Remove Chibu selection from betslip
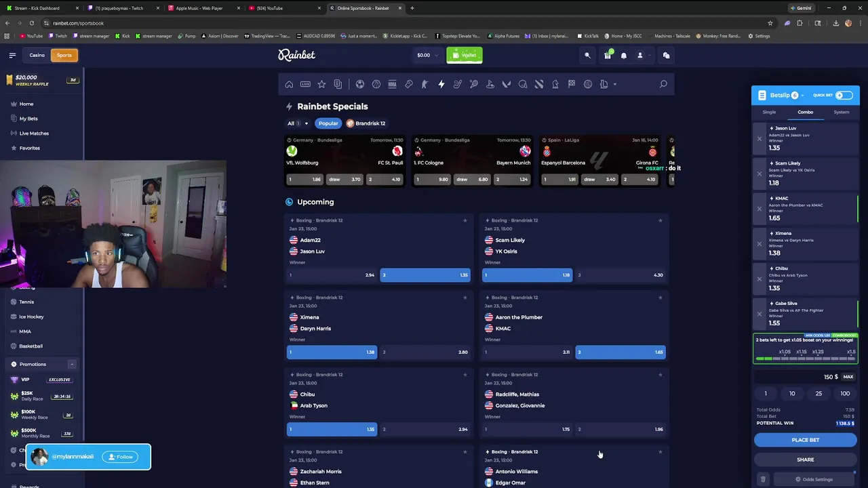Viewport: 868px width, 488px height. point(759,279)
